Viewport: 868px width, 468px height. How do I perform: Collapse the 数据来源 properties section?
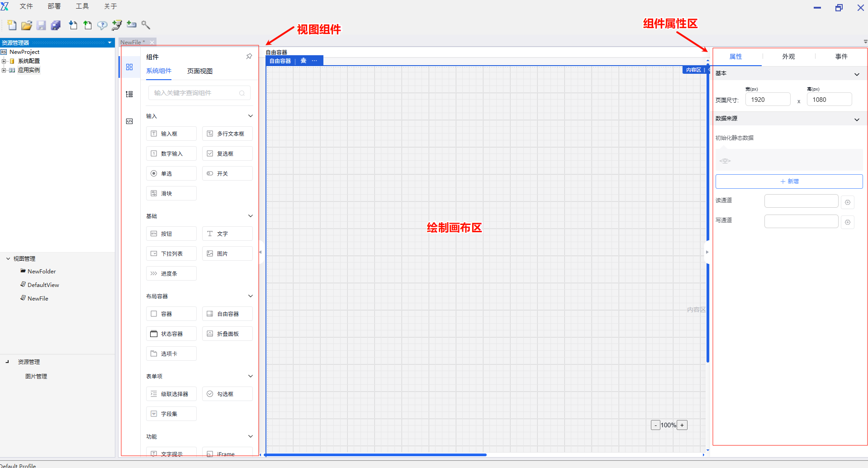click(856, 119)
